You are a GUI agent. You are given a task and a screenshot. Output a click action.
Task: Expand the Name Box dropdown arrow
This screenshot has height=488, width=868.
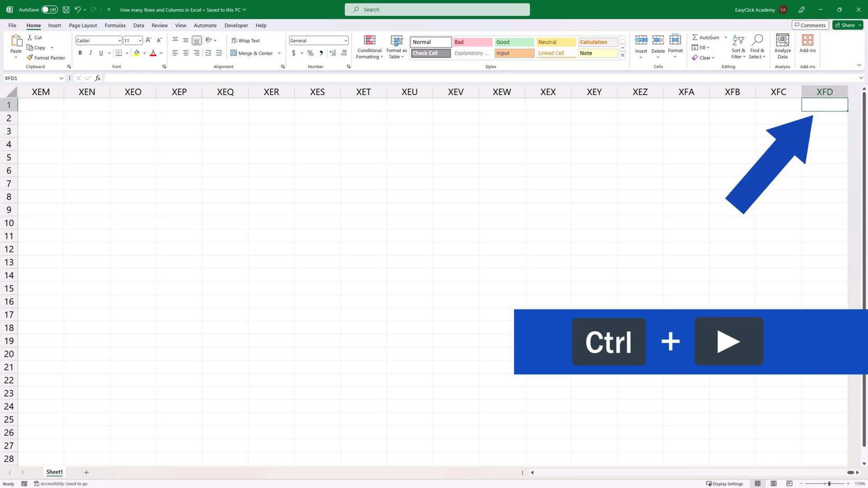pyautogui.click(x=61, y=78)
